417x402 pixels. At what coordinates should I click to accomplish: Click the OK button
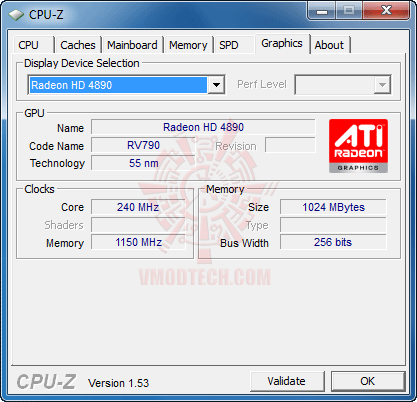coord(368,381)
